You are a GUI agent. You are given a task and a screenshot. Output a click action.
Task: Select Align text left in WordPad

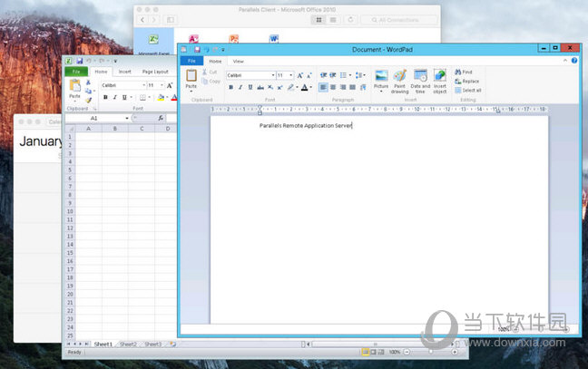pos(323,87)
